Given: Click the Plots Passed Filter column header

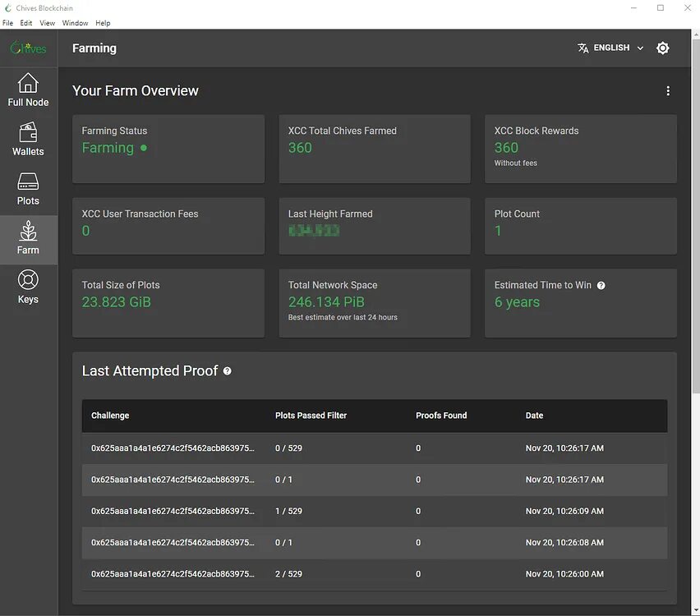Looking at the screenshot, I should coord(311,416).
